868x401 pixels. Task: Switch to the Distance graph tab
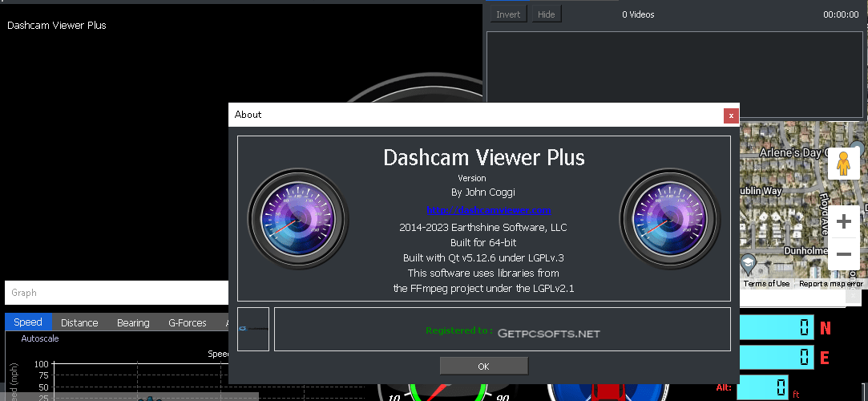[79, 323]
